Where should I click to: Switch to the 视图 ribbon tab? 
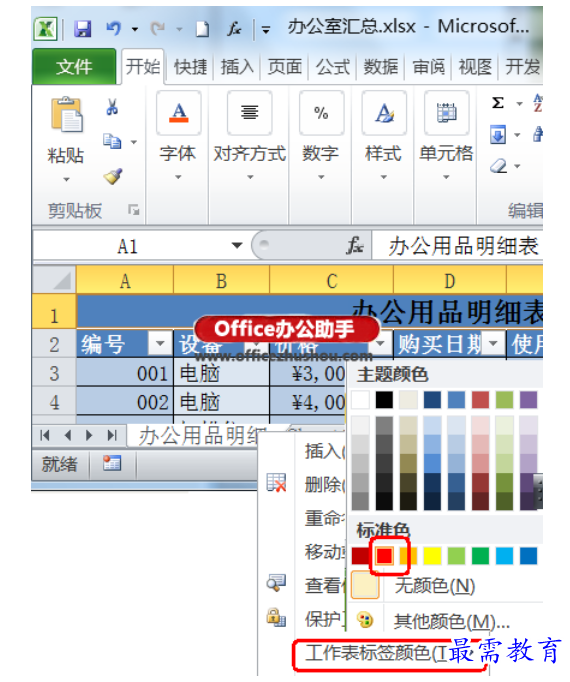(x=475, y=67)
